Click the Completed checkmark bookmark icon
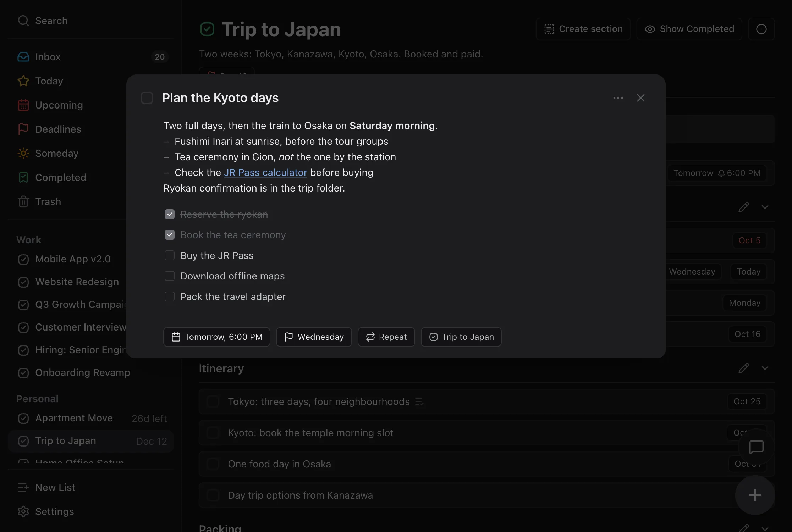The width and height of the screenshot is (792, 532). pyautogui.click(x=23, y=177)
